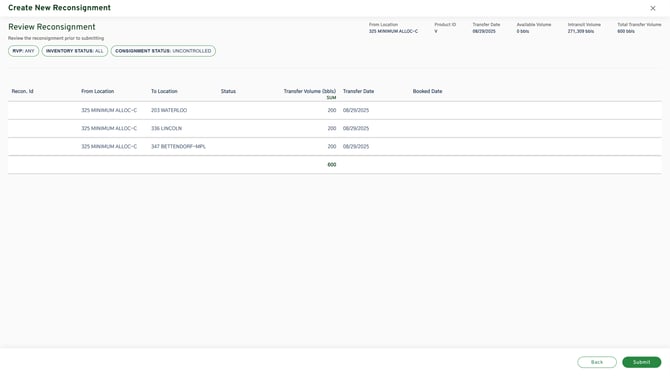Click the 600 total volume cell
Image resolution: width=670 pixels, height=376 pixels.
(x=332, y=164)
